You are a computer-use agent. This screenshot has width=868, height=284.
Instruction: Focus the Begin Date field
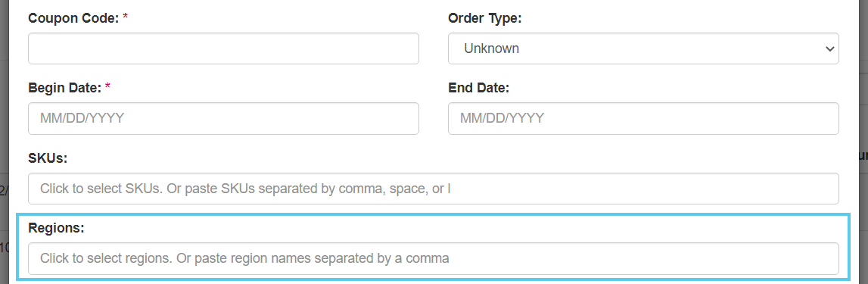pyautogui.click(x=223, y=118)
